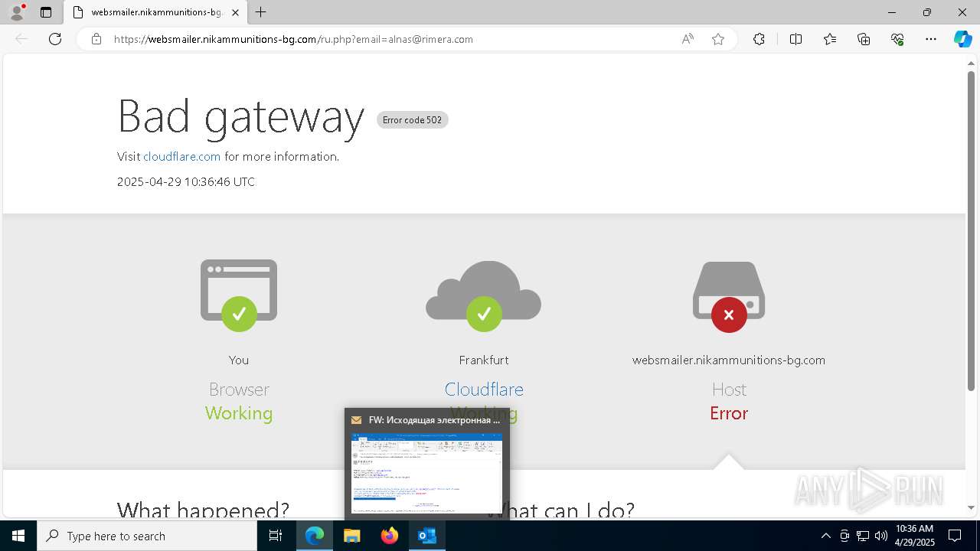The height and width of the screenshot is (551, 980).
Task: Click the websmailer.nikammunitions-bg.com host label
Action: pos(729,360)
